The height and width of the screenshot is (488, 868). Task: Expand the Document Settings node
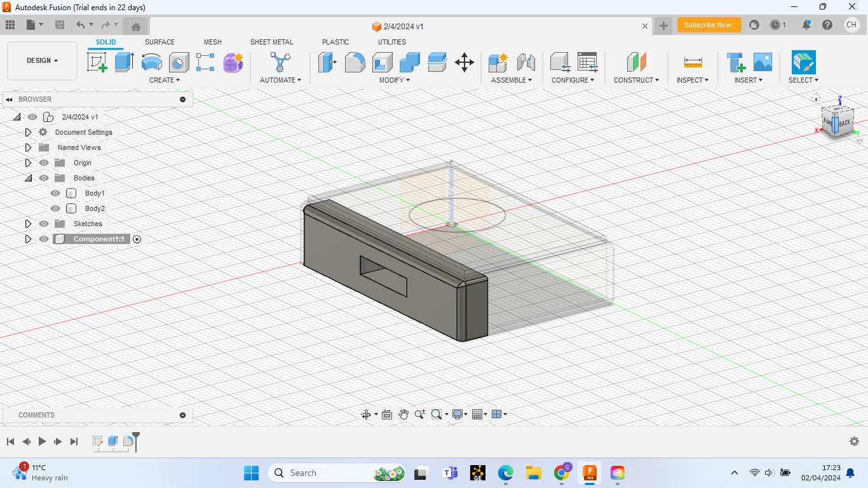point(28,132)
